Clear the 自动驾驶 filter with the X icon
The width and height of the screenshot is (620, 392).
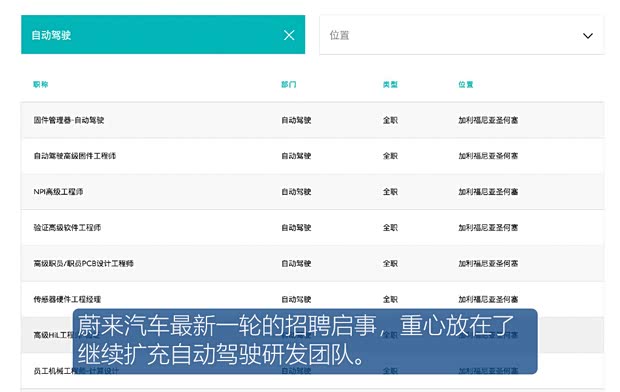point(289,35)
